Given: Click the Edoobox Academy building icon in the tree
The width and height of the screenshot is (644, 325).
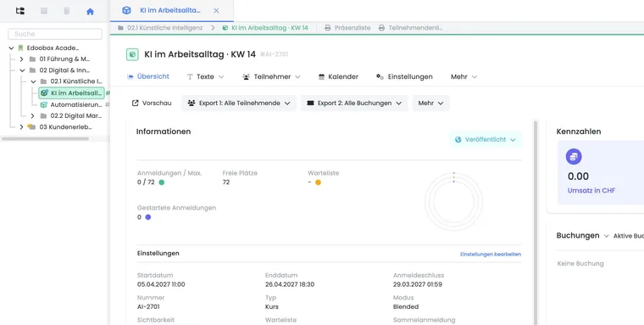Looking at the screenshot, I should (20, 48).
